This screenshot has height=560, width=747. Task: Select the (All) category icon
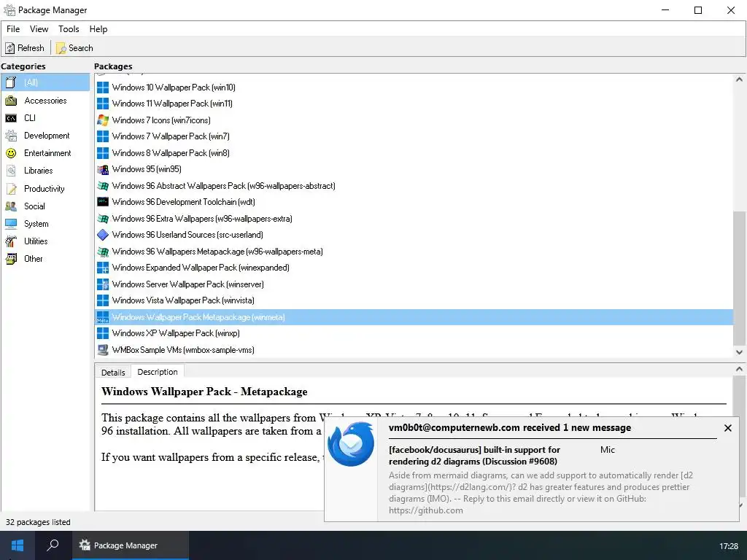click(x=11, y=82)
